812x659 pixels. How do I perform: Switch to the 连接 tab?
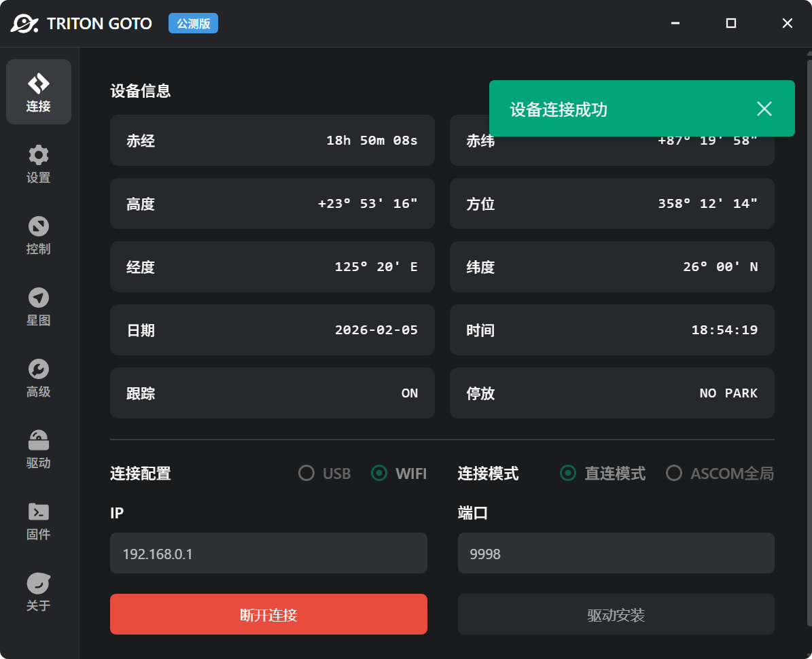click(x=38, y=92)
